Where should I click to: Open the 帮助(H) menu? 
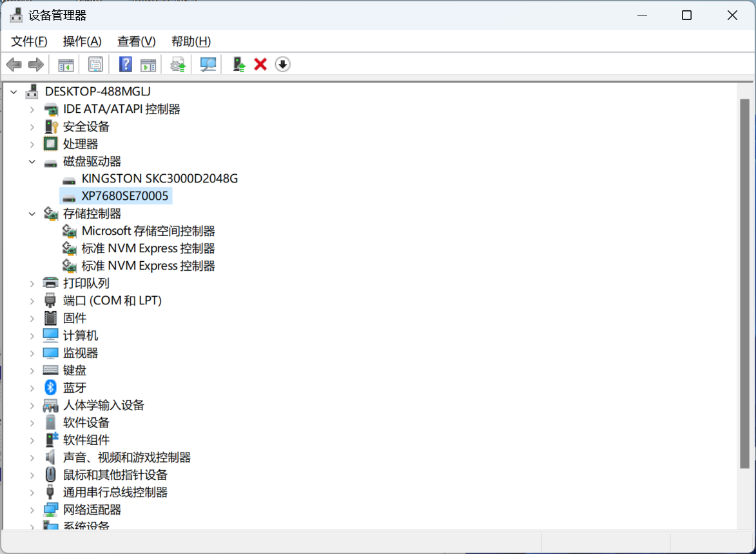pyautogui.click(x=191, y=41)
